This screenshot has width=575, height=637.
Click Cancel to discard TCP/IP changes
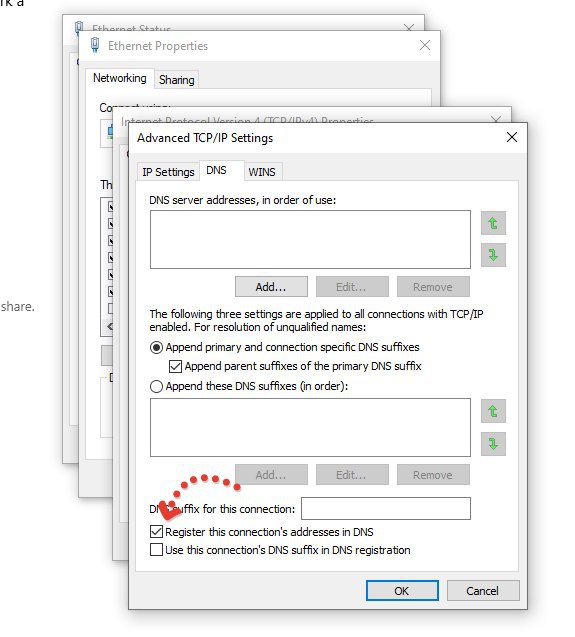(x=483, y=591)
